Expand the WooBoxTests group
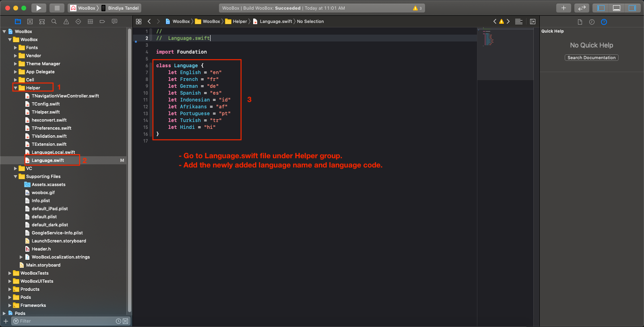The width and height of the screenshot is (644, 327). click(10, 273)
